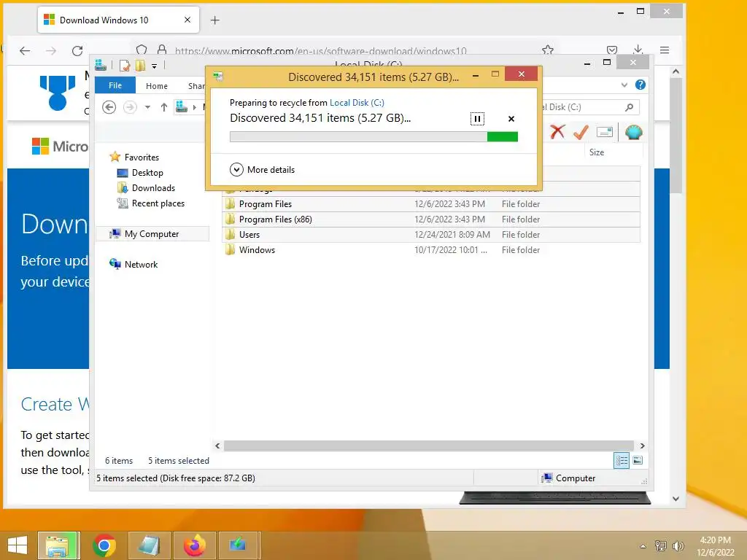Image resolution: width=747 pixels, height=560 pixels.
Task: Click the Local Disk (C:) link in dialog
Action: click(x=357, y=102)
